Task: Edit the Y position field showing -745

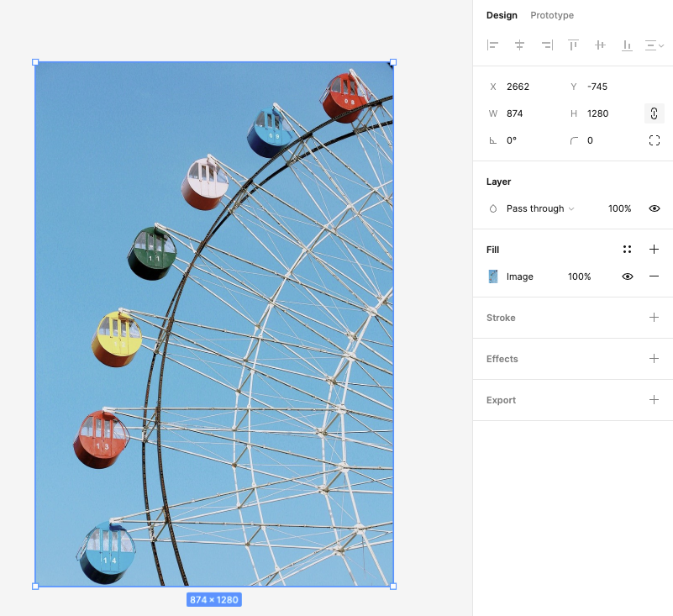Action: tap(597, 87)
